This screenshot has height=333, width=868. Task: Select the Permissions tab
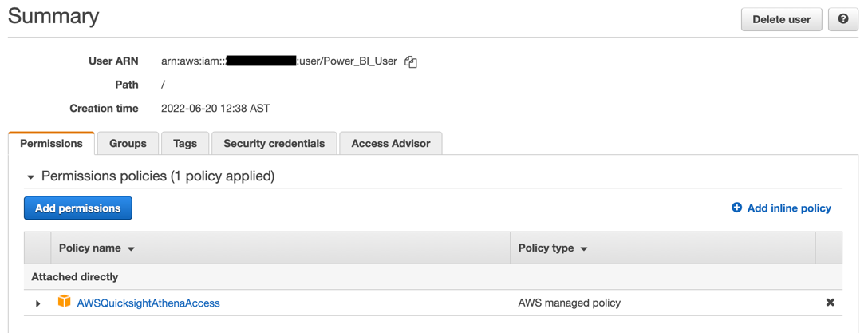click(x=51, y=144)
